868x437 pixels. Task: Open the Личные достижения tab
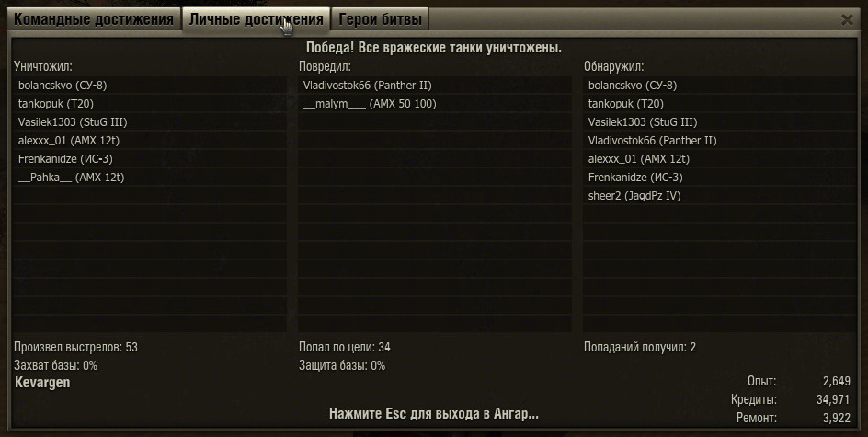(x=256, y=19)
